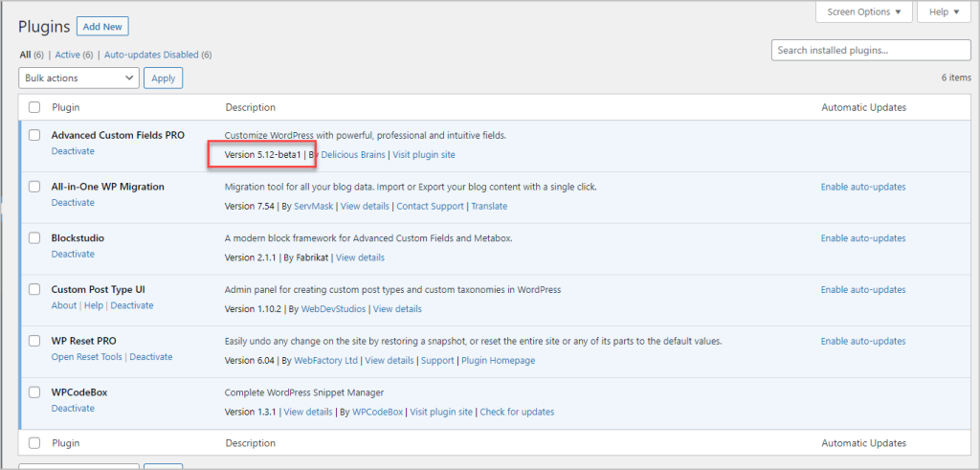Click the Version 6.04 text
Image resolution: width=980 pixels, height=470 pixels.
click(x=250, y=361)
